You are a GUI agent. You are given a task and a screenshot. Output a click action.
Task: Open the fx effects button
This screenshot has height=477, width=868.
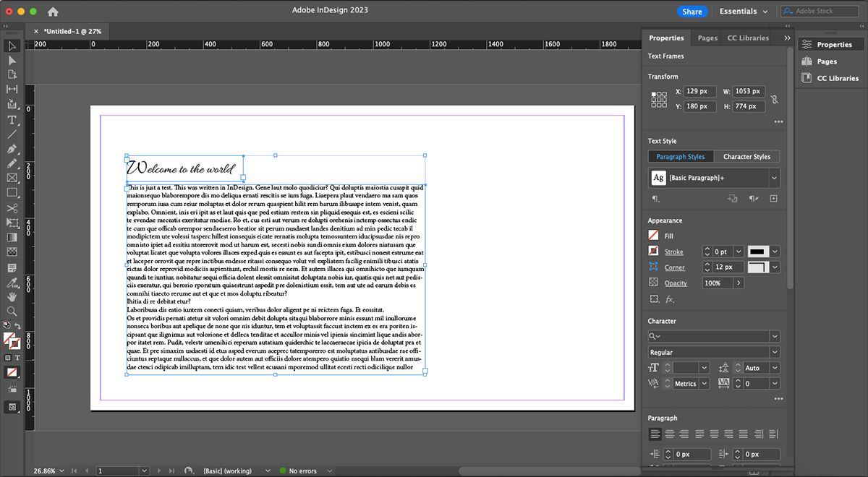click(670, 298)
